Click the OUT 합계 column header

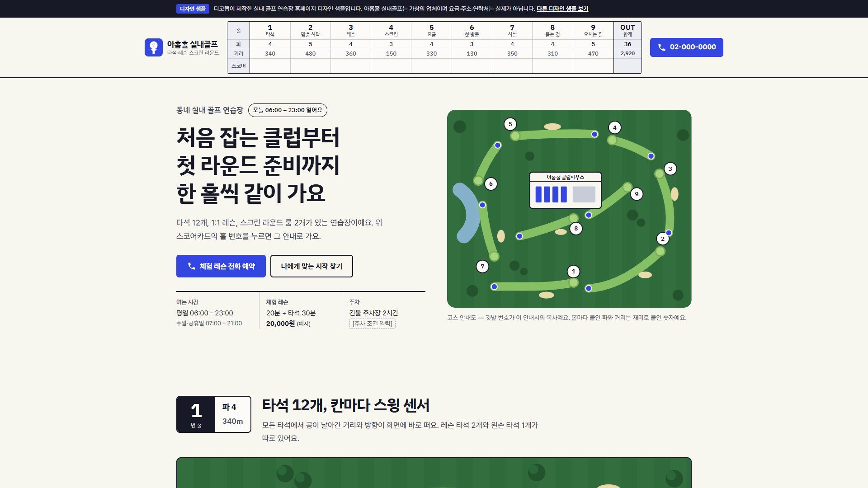click(x=627, y=30)
